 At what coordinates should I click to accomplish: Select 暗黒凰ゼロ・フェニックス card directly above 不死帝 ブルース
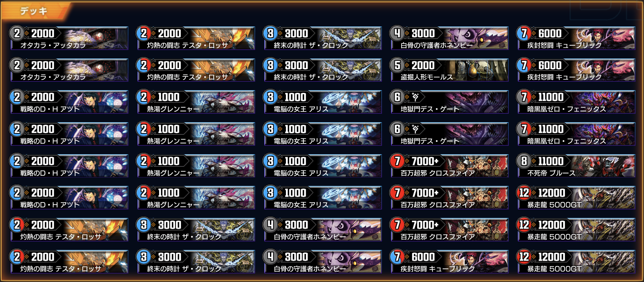576,134
